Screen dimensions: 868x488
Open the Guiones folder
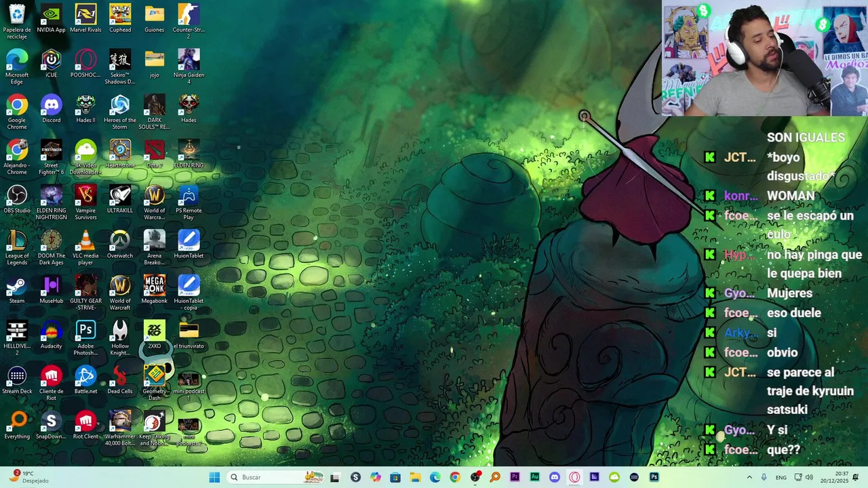pyautogui.click(x=154, y=18)
